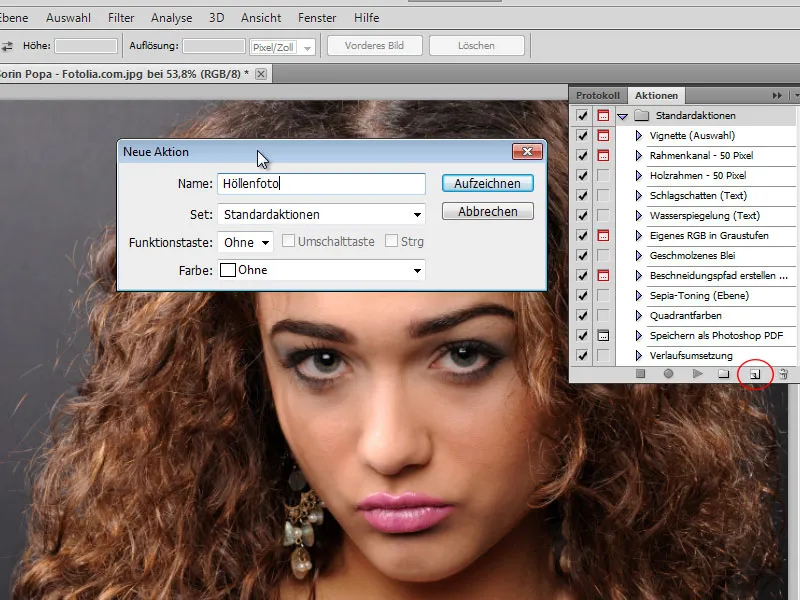This screenshot has width=800, height=600.
Task: Toggle dialog icon for Beschneidungspfad erstellen
Action: point(603,276)
